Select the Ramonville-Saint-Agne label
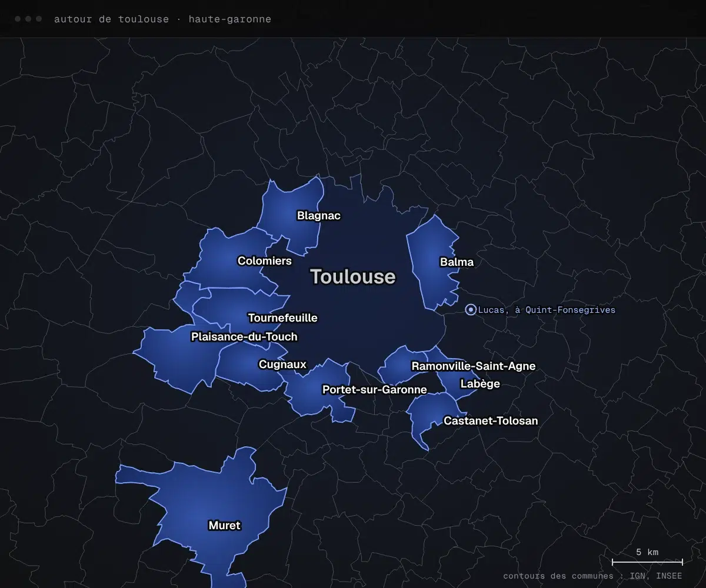Screen dimensions: 706x588 tap(474, 366)
